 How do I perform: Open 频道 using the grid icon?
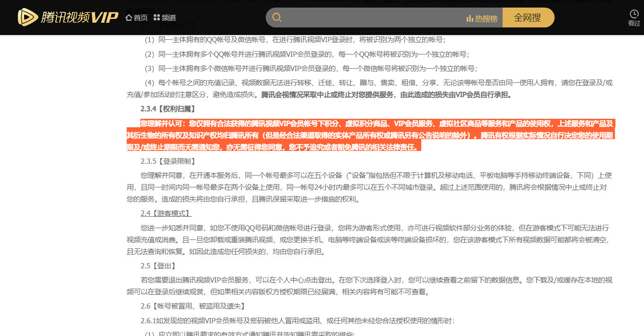(157, 18)
